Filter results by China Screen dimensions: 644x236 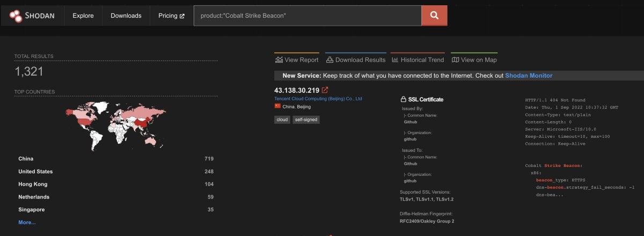tap(26, 159)
